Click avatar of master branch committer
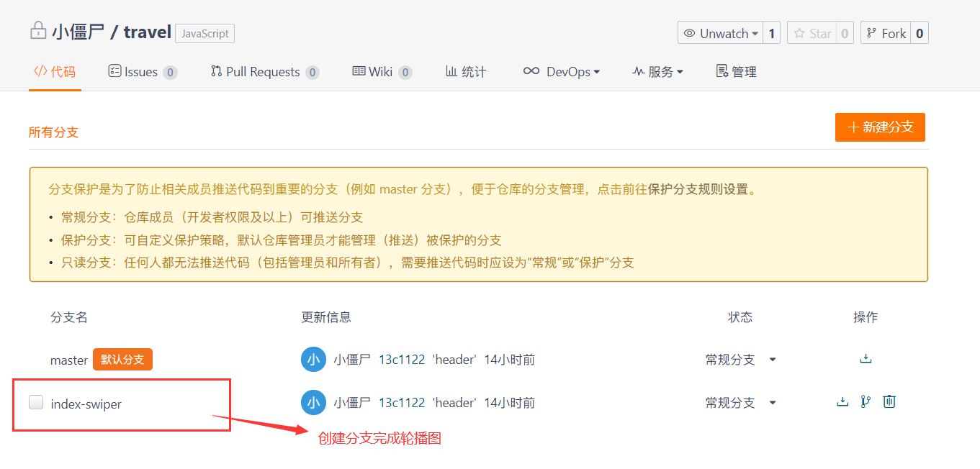980x469 pixels. [313, 359]
